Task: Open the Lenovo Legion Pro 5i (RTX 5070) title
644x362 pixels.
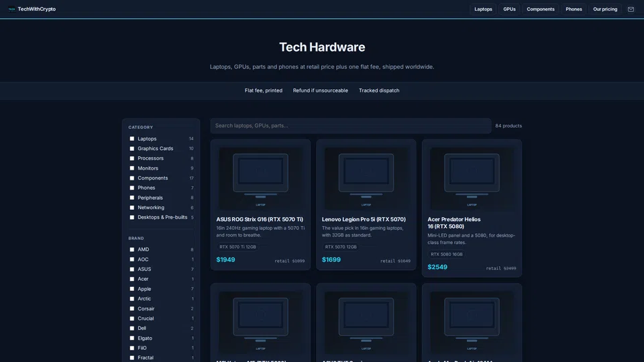Action: click(x=364, y=220)
